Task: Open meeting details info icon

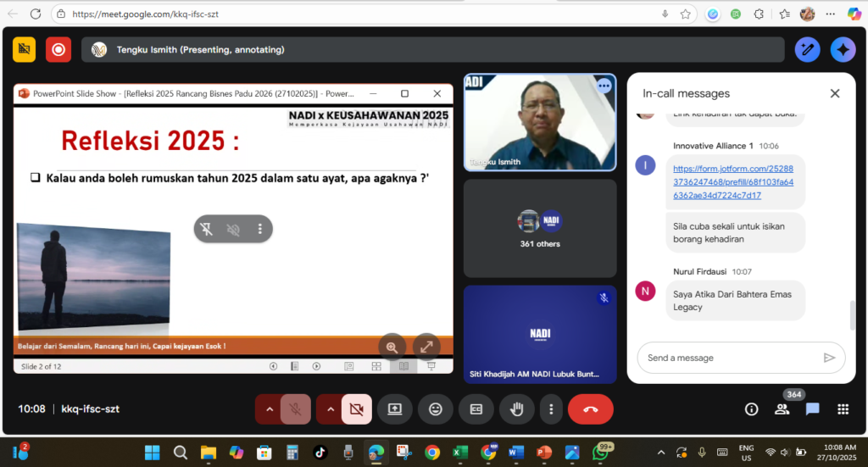Action: click(751, 409)
